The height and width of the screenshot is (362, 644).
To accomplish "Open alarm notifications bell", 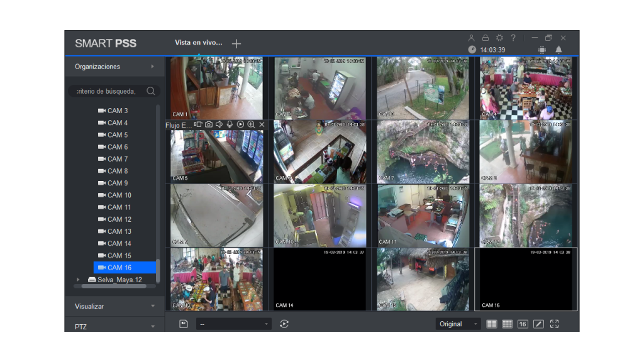I will point(558,50).
